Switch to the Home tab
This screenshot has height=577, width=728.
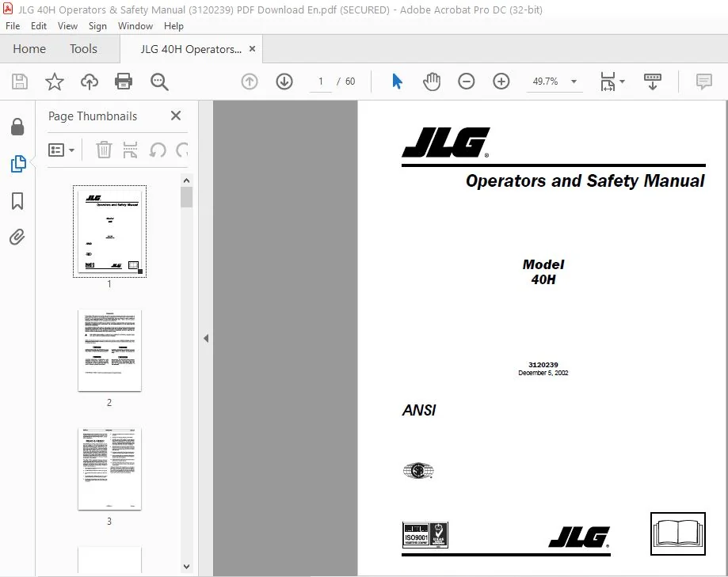(29, 49)
